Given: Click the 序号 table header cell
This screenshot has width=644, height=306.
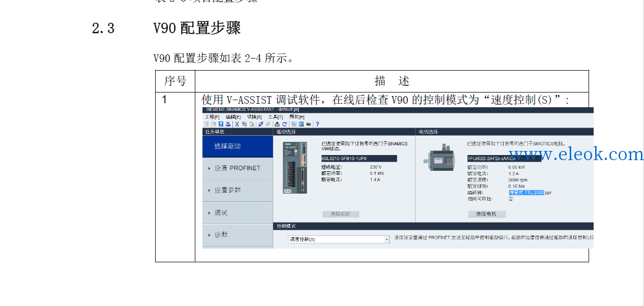Looking at the screenshot, I should click(x=175, y=81).
